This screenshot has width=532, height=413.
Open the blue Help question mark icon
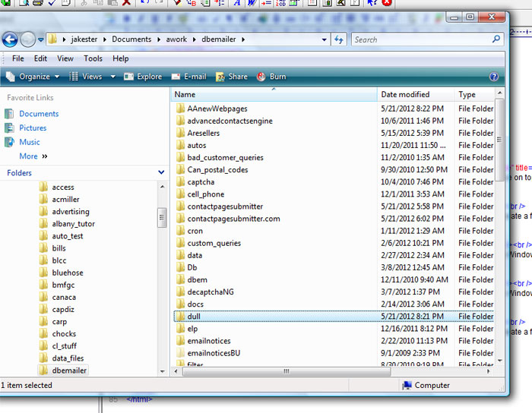coord(494,77)
